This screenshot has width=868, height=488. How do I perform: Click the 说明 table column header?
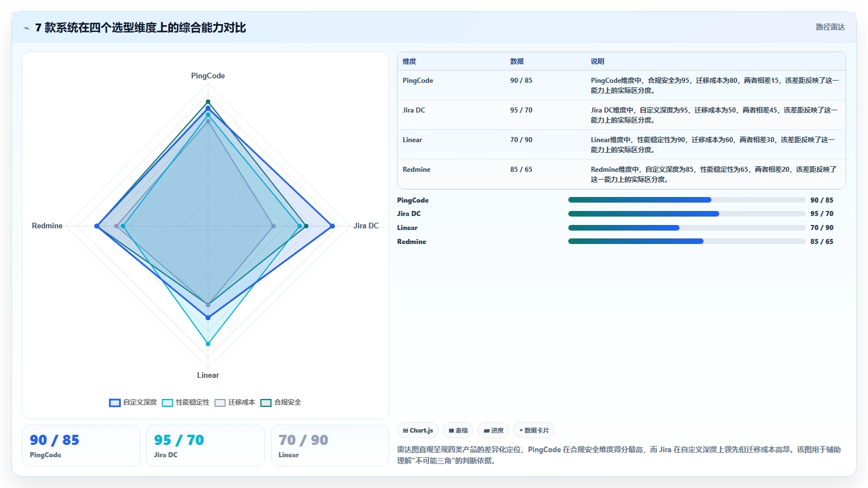tap(597, 62)
